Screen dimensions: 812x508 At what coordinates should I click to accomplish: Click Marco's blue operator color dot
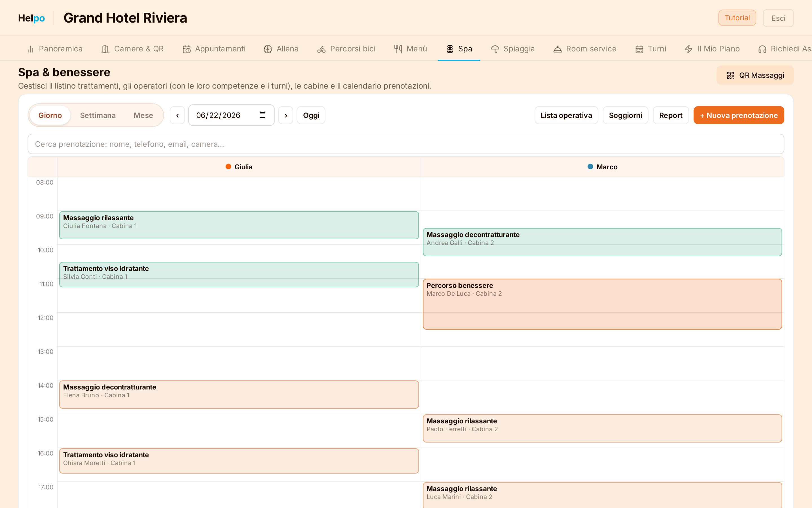(x=590, y=167)
